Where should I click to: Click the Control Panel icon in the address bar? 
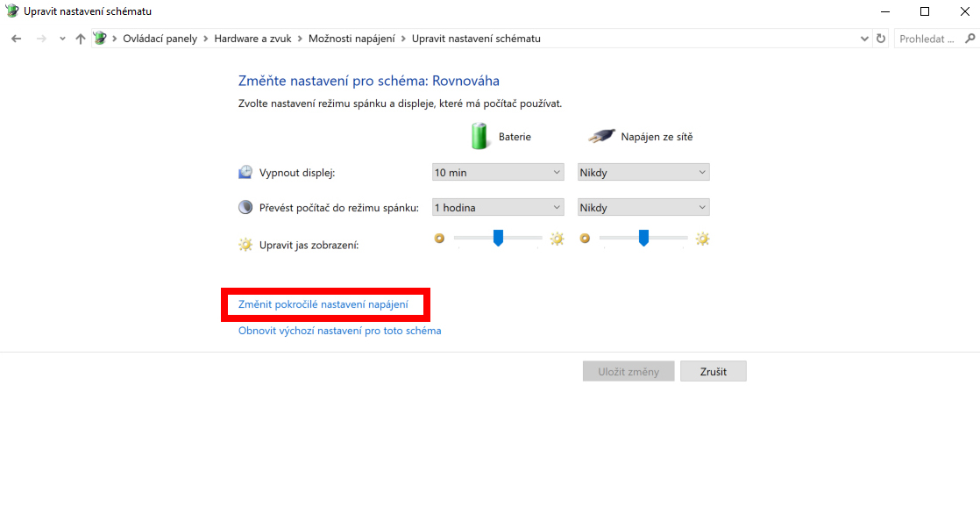point(100,38)
